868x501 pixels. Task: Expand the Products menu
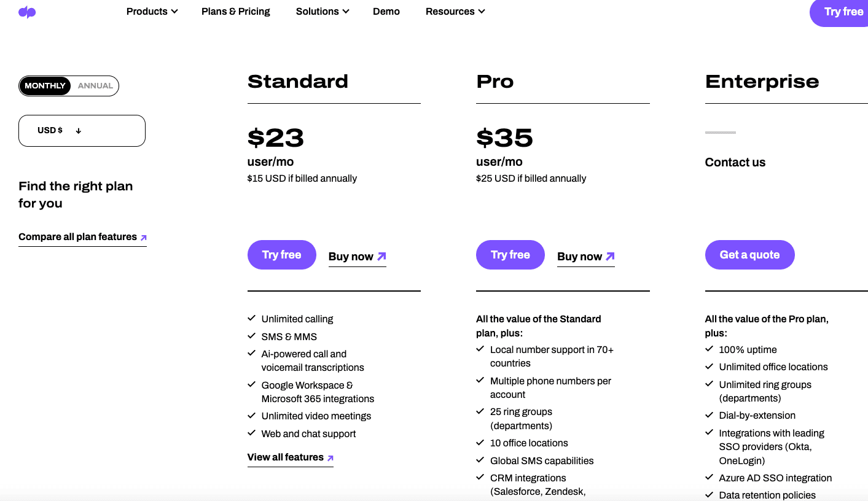click(x=152, y=12)
